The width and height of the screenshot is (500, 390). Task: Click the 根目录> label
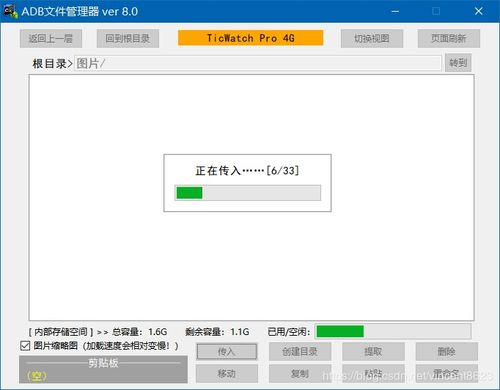(x=52, y=63)
